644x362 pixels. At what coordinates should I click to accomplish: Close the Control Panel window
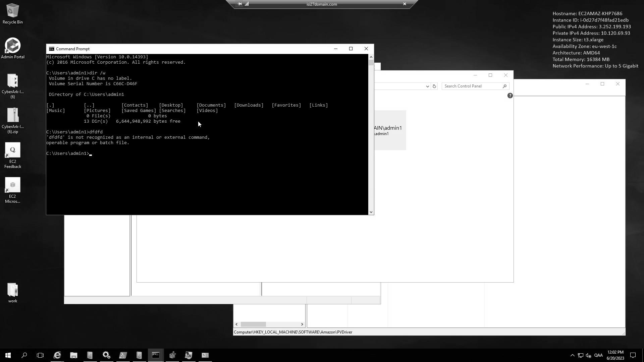pos(506,75)
